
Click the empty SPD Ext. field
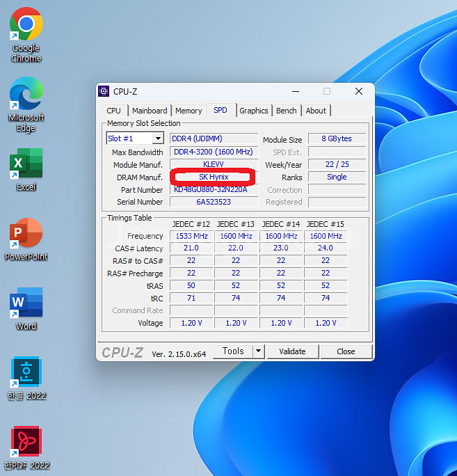pyautogui.click(x=337, y=152)
